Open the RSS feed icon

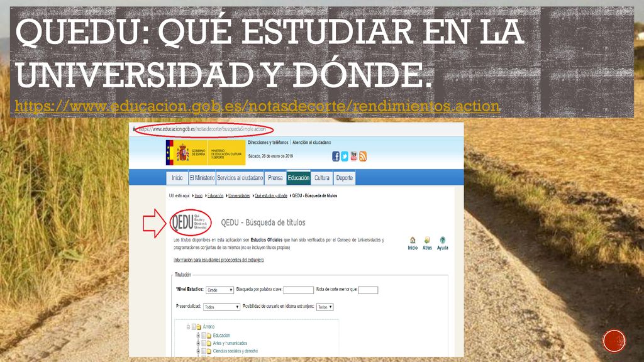363,156
